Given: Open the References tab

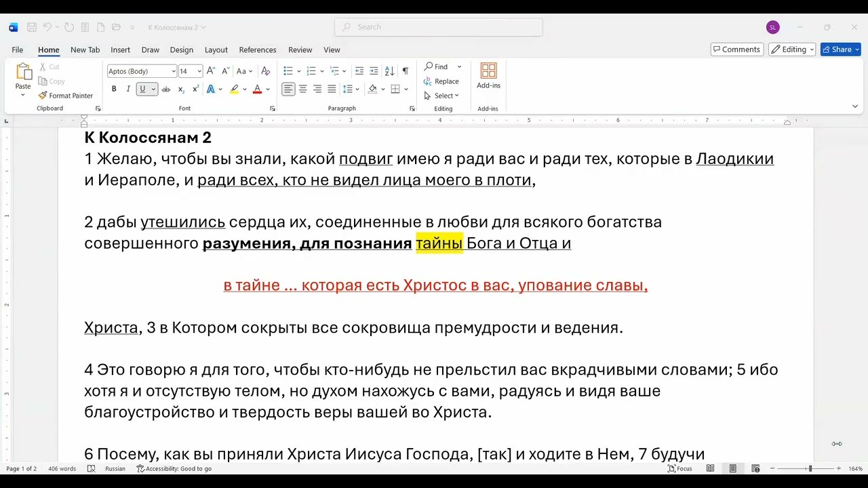Looking at the screenshot, I should point(257,49).
